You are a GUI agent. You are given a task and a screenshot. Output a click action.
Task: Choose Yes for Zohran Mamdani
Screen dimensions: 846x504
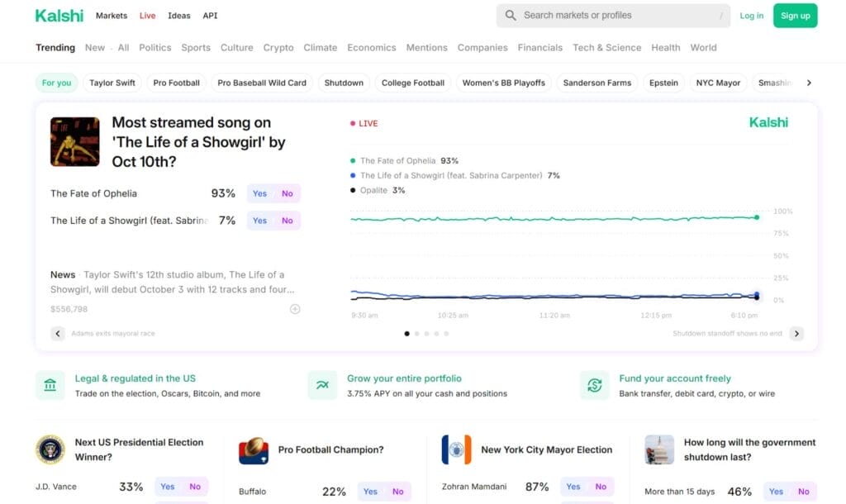(x=573, y=487)
